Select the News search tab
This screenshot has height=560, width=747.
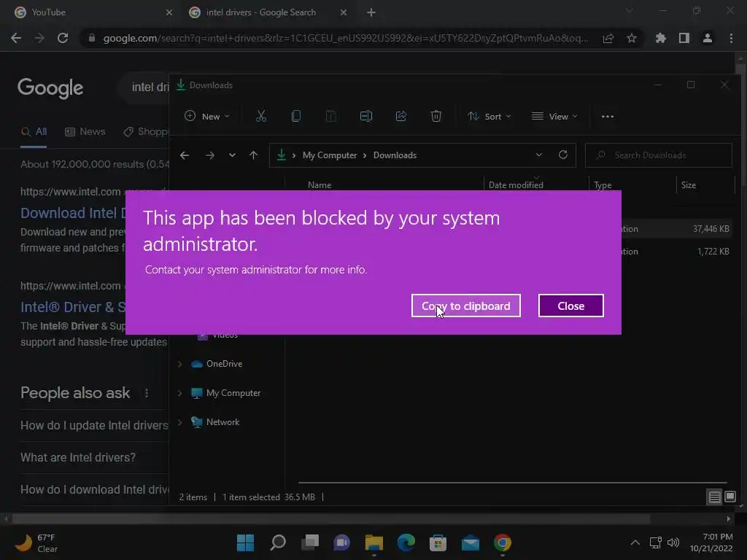[85, 132]
